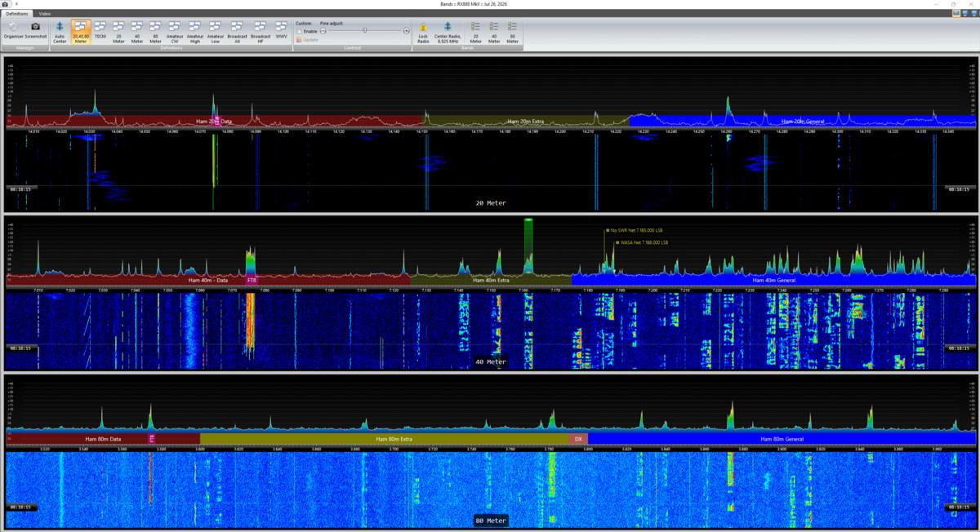The image size is (980, 532).
Task: Click the Auto Center icon
Action: pos(60,32)
